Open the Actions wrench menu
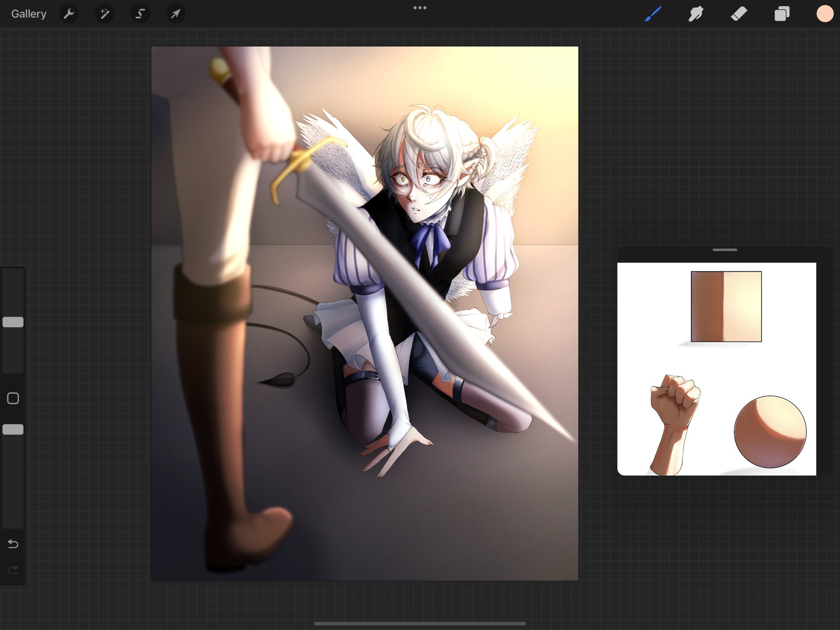Screen dimensions: 840x630 coord(69,14)
